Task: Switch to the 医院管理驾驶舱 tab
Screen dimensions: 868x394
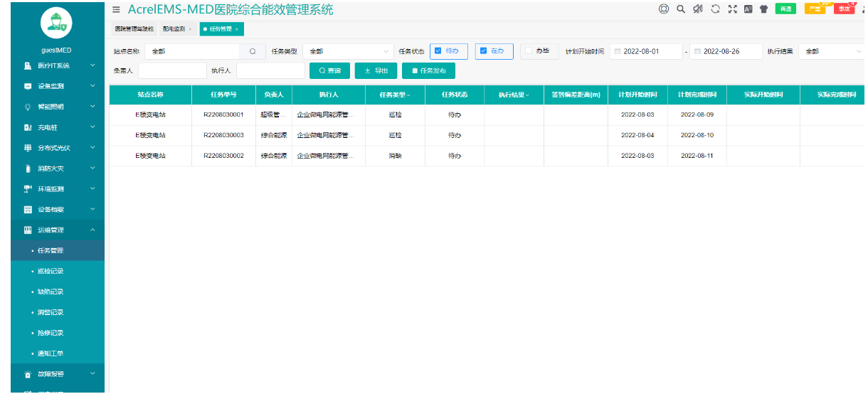Action: coord(133,29)
